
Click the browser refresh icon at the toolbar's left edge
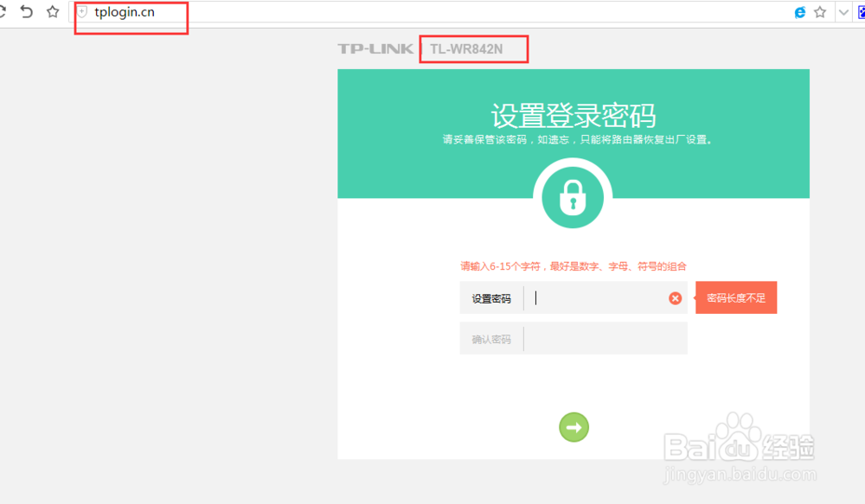3,11
